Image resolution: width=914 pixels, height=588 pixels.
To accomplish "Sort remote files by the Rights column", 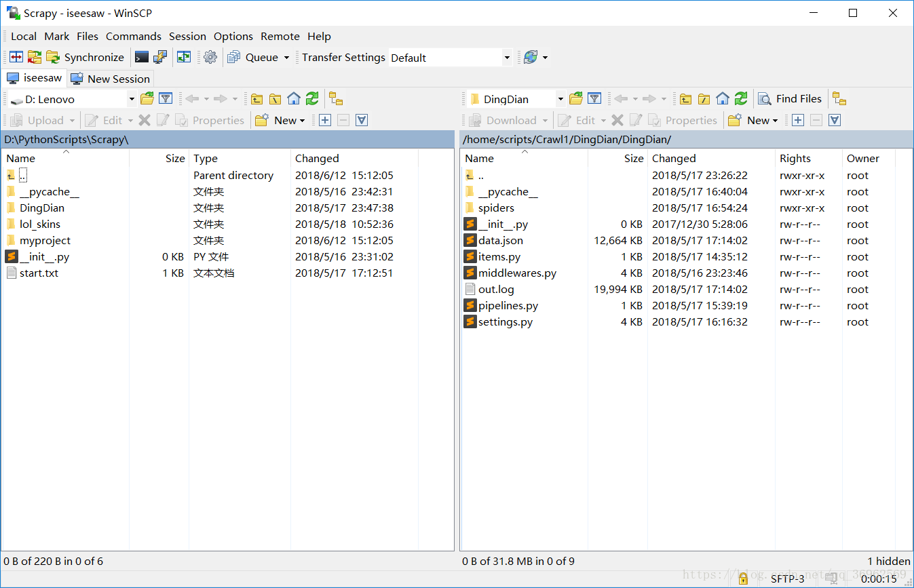I will 809,159.
